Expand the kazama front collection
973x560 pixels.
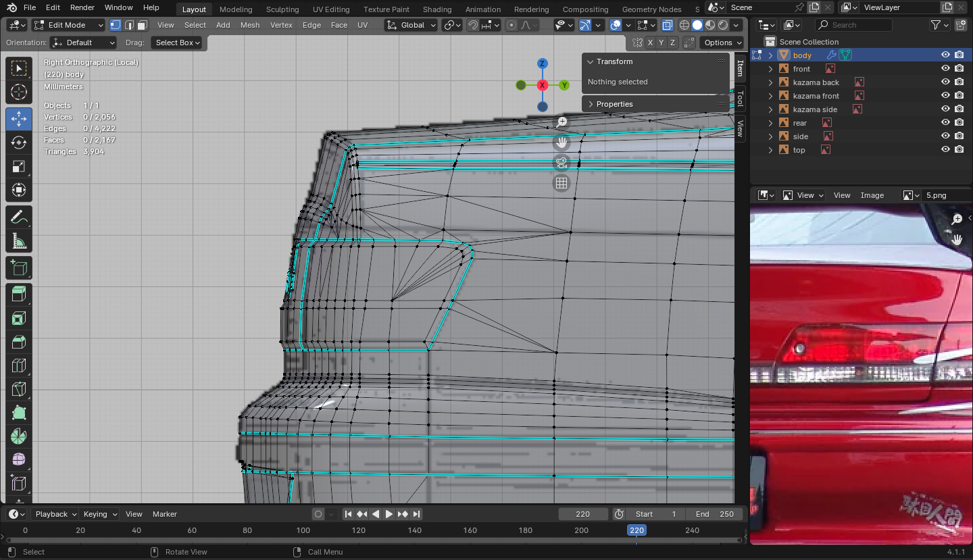[770, 96]
